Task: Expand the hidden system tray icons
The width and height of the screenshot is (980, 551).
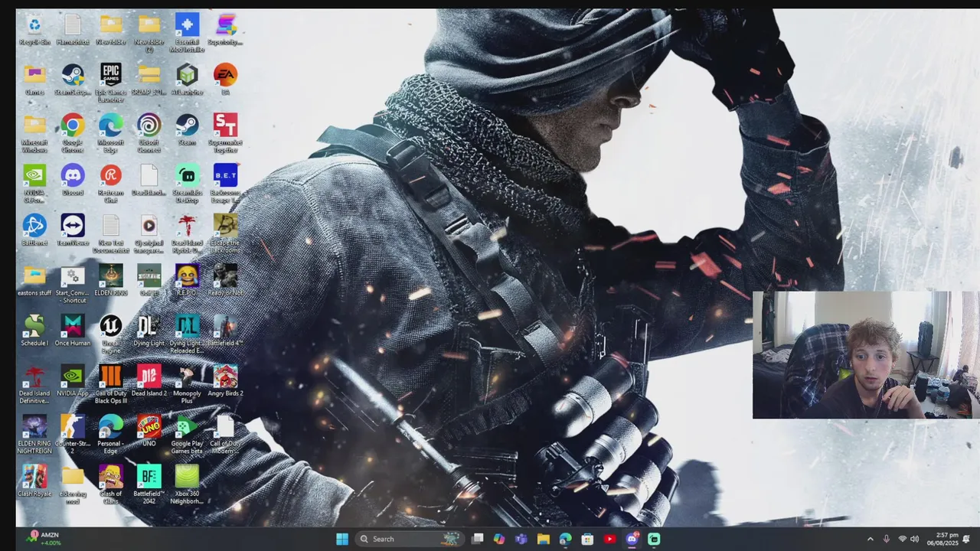Action: (x=870, y=540)
